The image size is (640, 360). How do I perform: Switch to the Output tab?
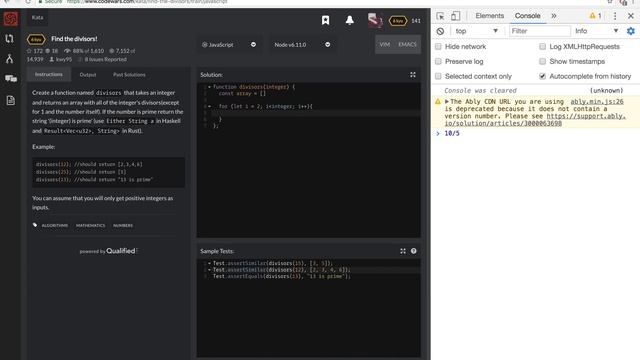tap(88, 75)
